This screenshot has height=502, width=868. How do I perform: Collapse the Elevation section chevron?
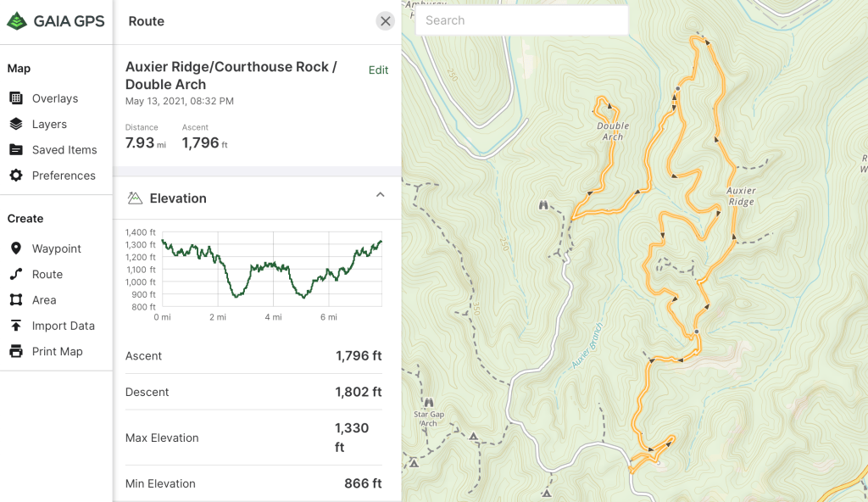point(381,195)
